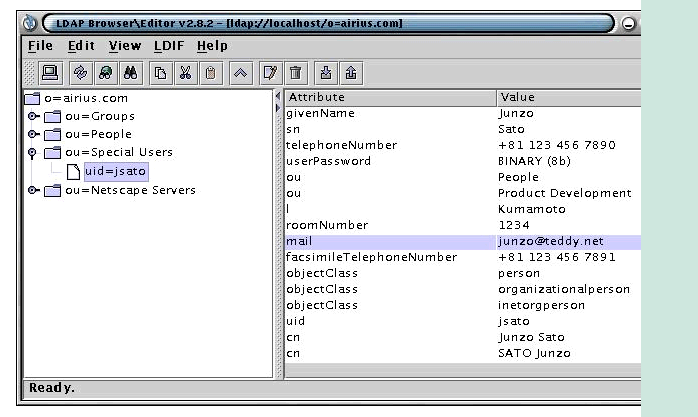Image resolution: width=698 pixels, height=417 pixels.
Task: Click the scissors cut icon
Action: [x=185, y=73]
